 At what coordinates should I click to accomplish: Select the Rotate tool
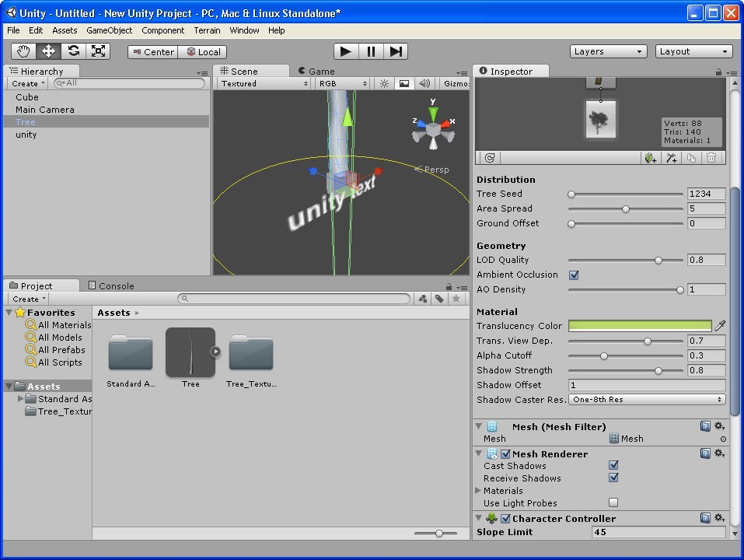(73, 51)
